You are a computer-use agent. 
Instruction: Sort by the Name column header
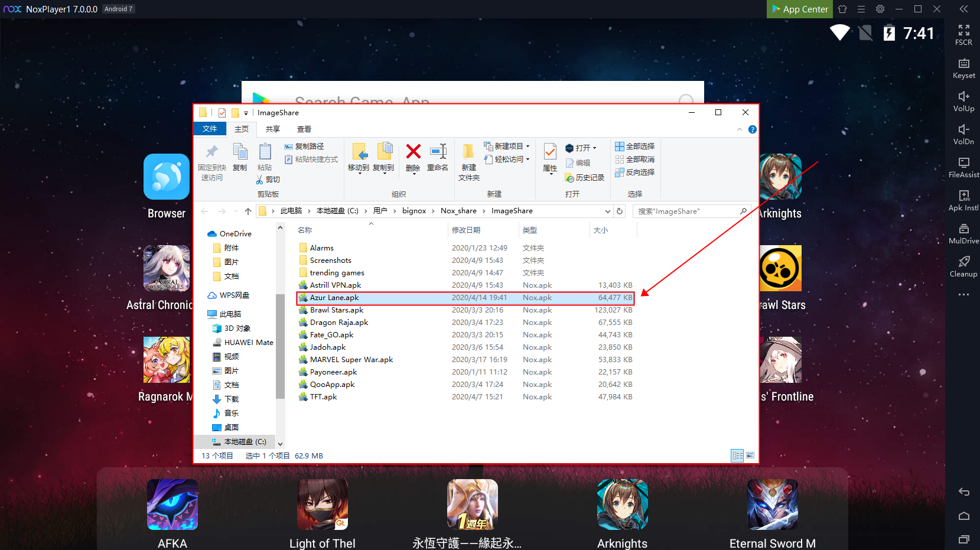(305, 230)
